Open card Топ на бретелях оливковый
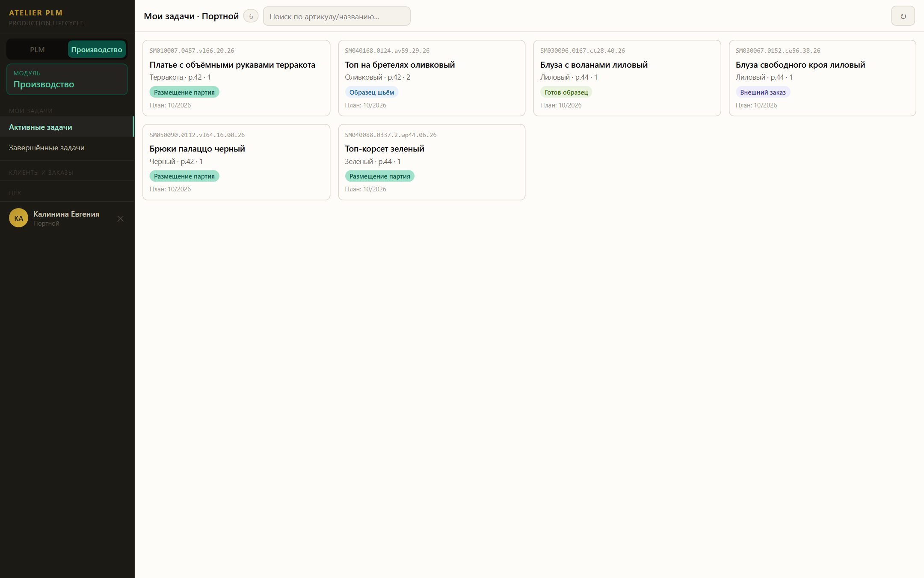The height and width of the screenshot is (578, 924). 432,78
